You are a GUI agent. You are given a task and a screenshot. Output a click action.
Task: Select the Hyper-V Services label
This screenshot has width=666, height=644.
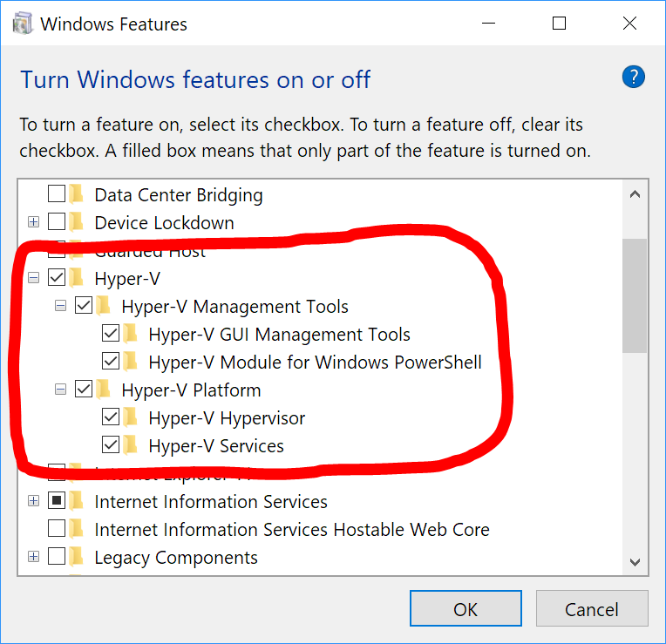point(216,446)
